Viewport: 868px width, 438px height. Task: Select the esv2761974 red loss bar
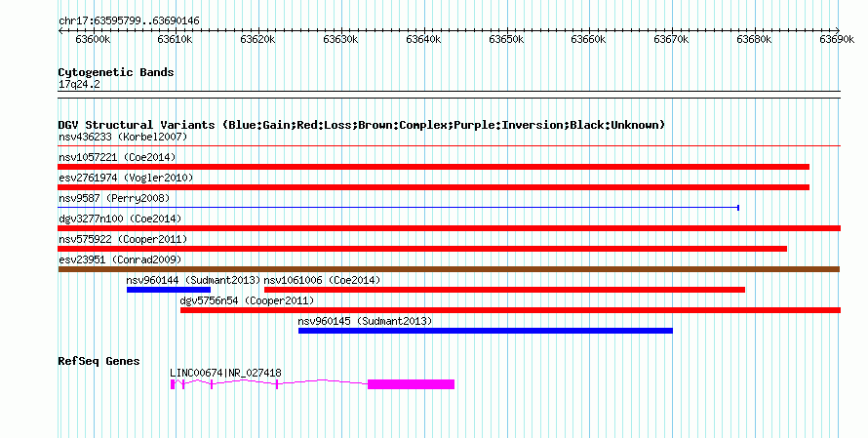pos(433,187)
